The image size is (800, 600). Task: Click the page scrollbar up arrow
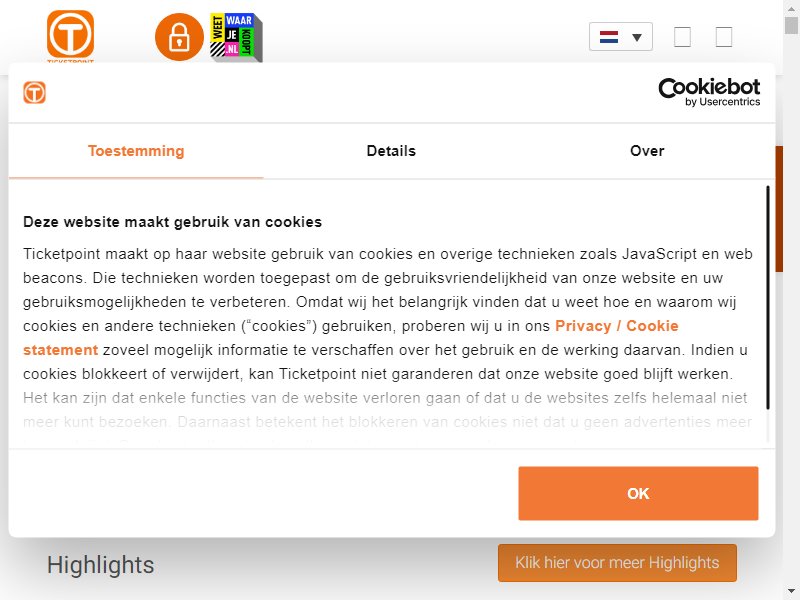[791, 7]
